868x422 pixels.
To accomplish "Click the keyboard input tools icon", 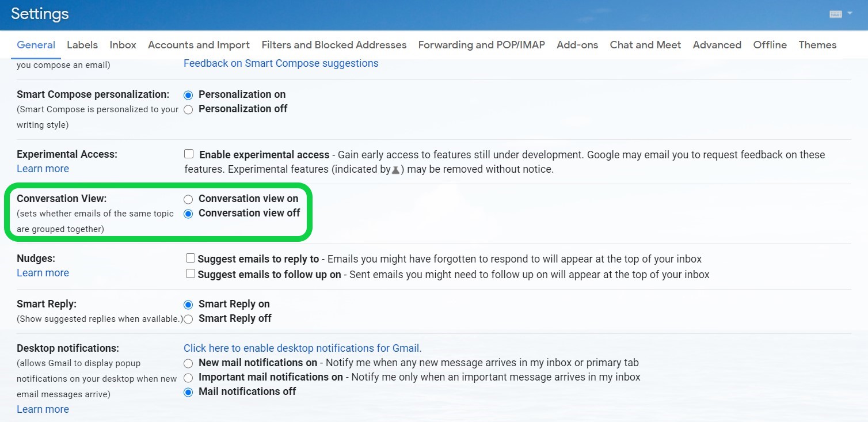I will [836, 14].
